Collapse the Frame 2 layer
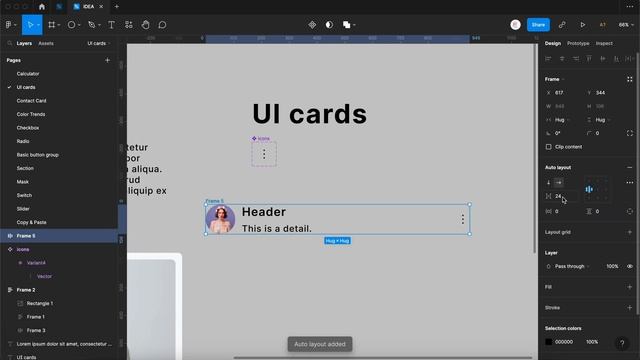The width and height of the screenshot is (640, 360). 10,290
